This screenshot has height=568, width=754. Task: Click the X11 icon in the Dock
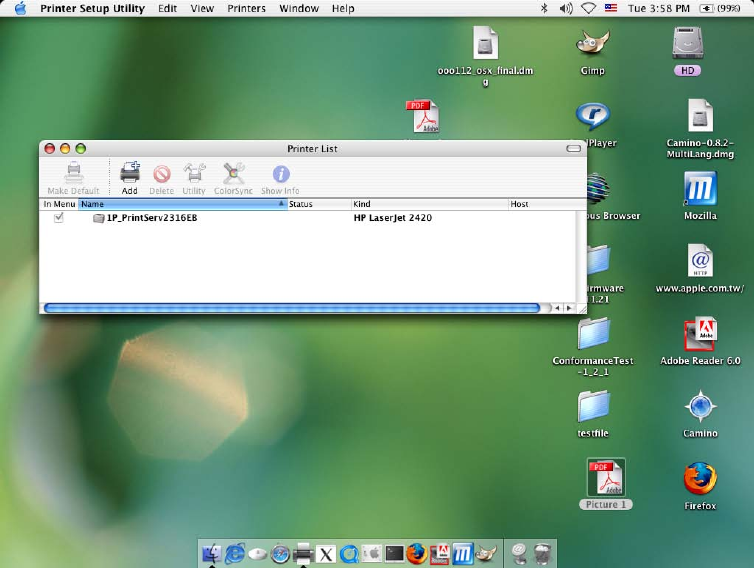pyautogui.click(x=326, y=555)
